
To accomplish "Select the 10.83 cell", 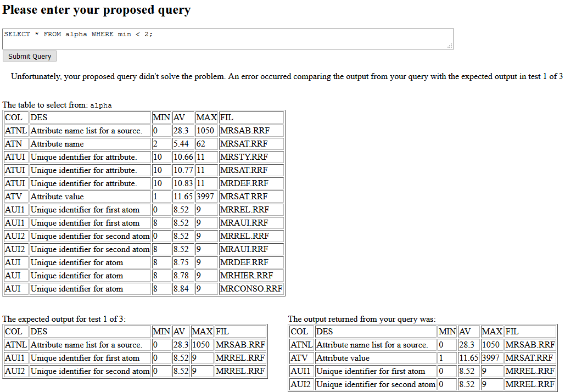I will click(x=183, y=183).
